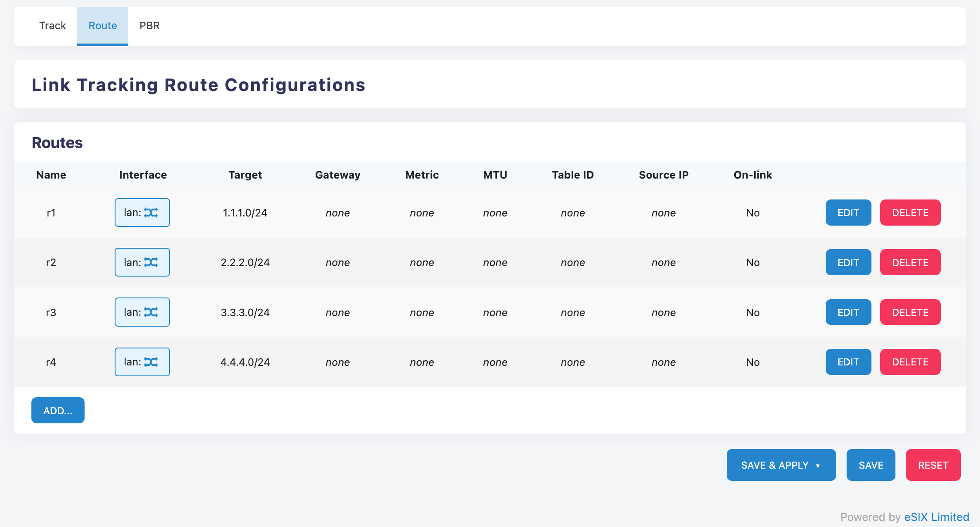Switch to the Track tab
Screen dimensions: 980x527
click(52, 26)
